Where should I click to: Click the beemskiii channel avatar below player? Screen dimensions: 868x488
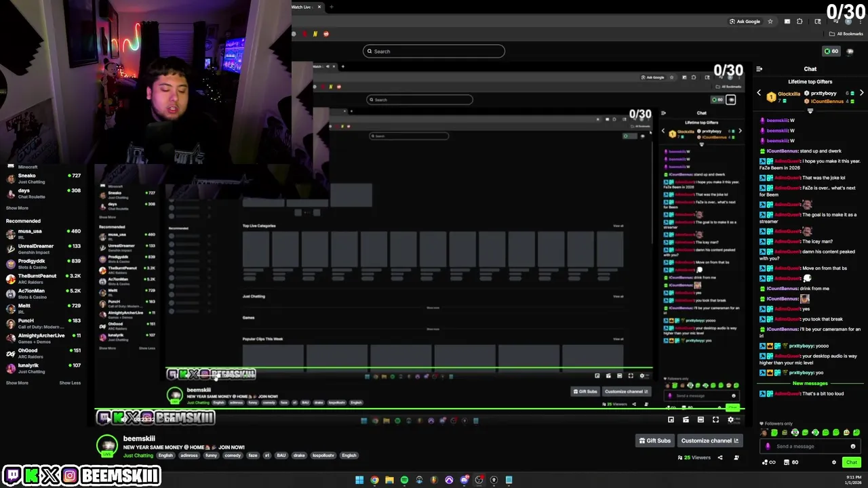106,446
